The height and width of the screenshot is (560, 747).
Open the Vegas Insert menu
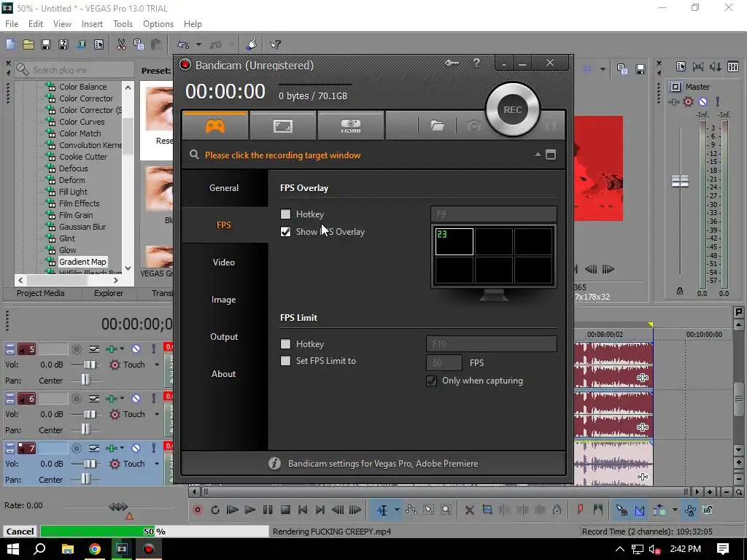click(x=92, y=24)
